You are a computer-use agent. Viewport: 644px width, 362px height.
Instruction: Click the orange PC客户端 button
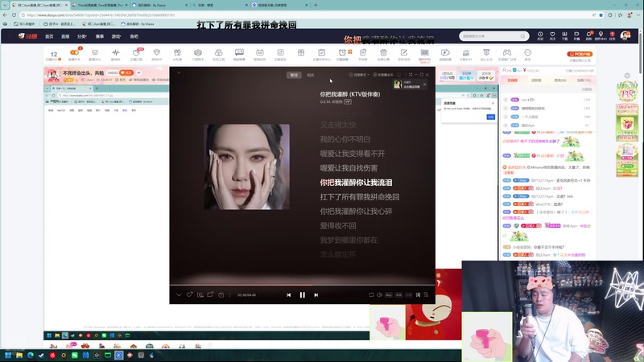point(580,54)
